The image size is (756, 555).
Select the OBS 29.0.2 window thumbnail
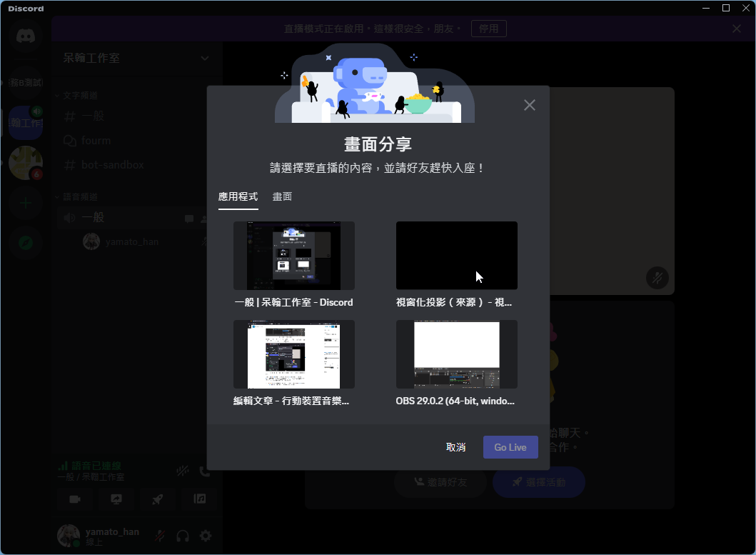coord(456,354)
